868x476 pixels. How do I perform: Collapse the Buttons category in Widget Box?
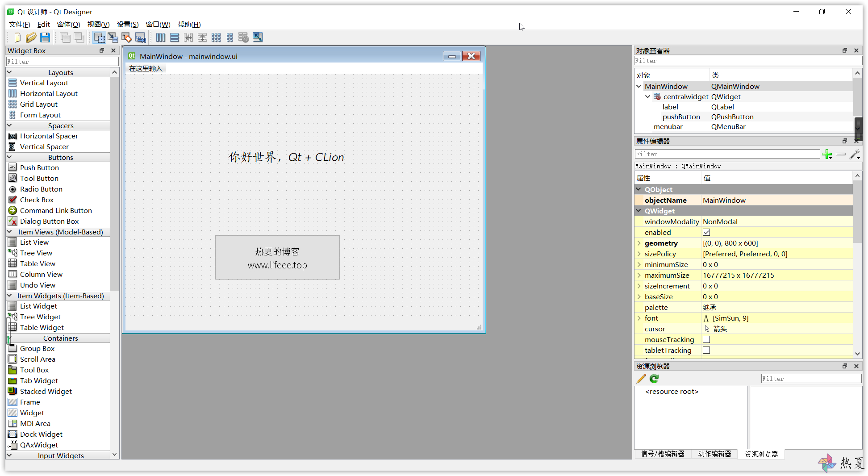9,157
